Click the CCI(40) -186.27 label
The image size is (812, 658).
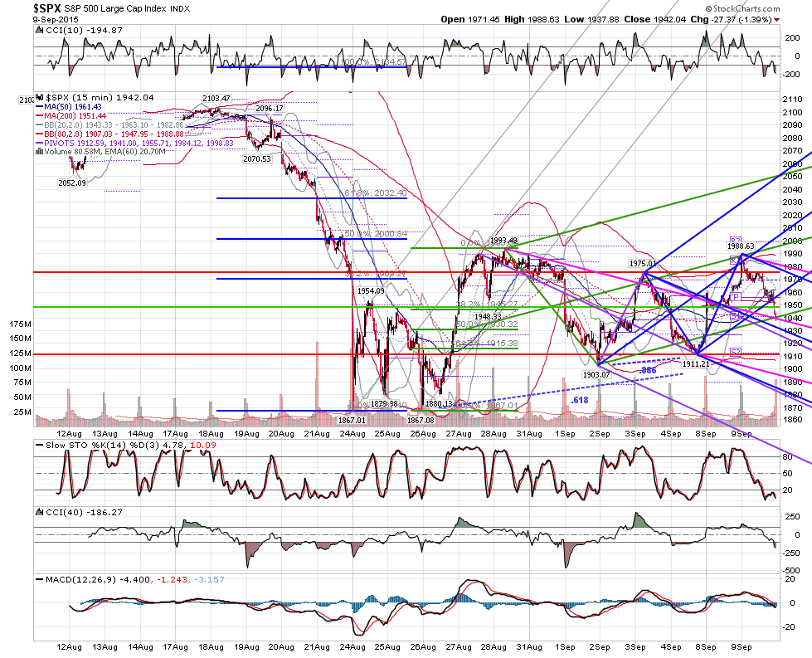(x=85, y=513)
